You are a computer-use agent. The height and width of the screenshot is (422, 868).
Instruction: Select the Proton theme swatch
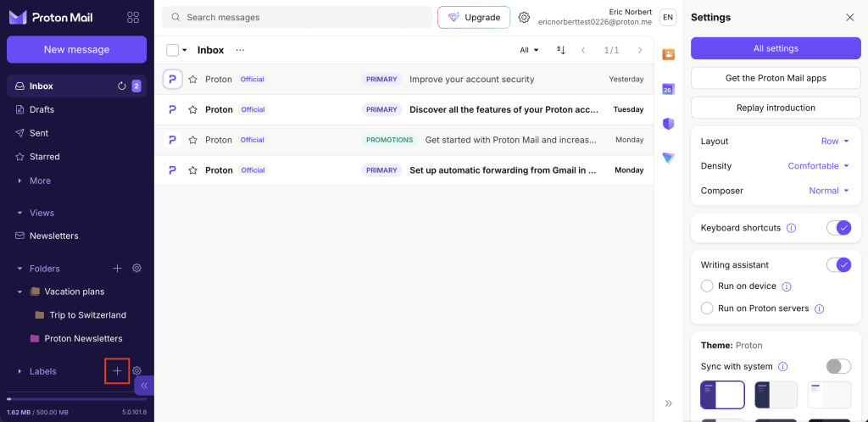pos(722,394)
